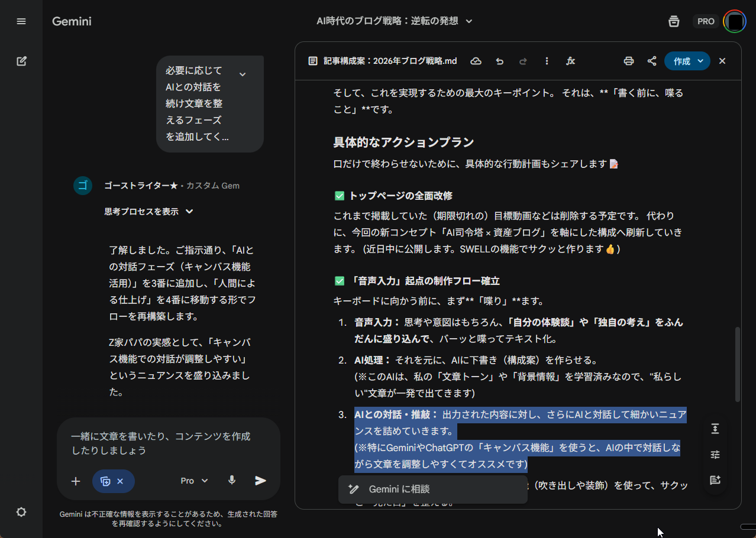Click the redo arrow in canvas toolbar

click(523, 61)
